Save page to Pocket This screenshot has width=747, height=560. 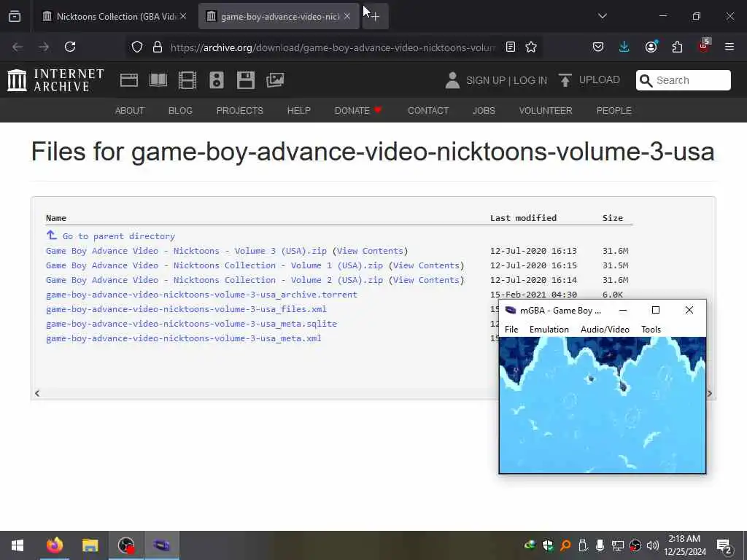click(x=598, y=47)
